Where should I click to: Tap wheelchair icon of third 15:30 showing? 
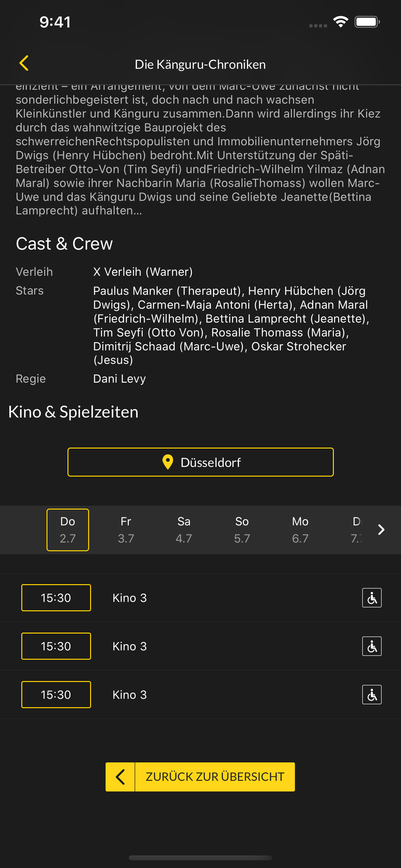(x=372, y=695)
